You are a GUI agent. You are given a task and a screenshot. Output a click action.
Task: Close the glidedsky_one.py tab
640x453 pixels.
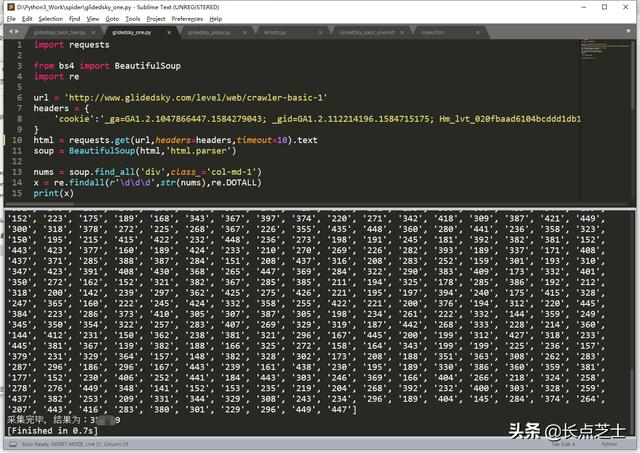point(169,32)
